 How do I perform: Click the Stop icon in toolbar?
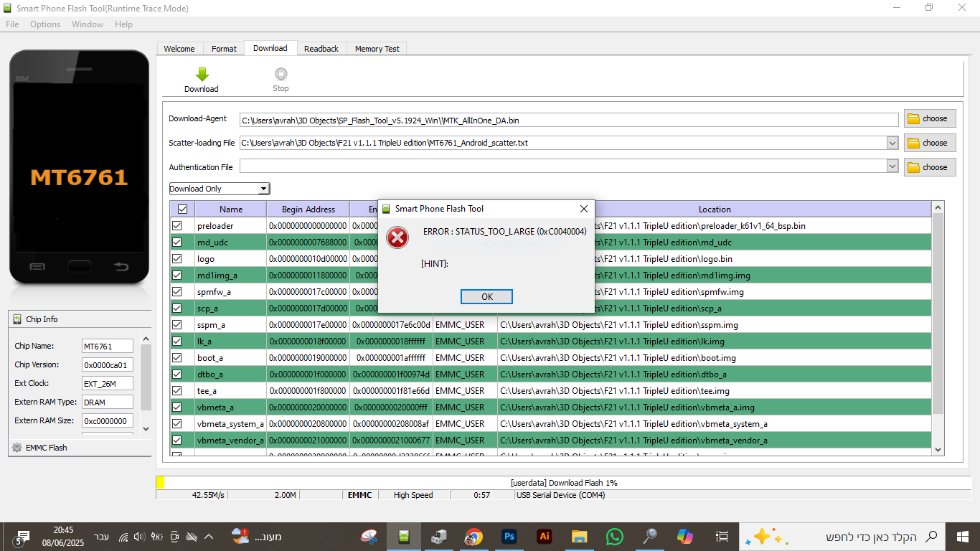[281, 74]
